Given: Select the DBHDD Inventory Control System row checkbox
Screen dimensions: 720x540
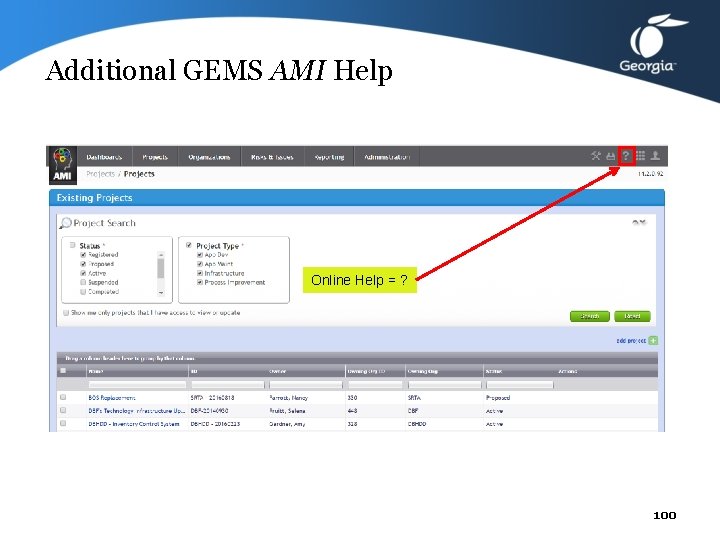Looking at the screenshot, I should tap(63, 423).
